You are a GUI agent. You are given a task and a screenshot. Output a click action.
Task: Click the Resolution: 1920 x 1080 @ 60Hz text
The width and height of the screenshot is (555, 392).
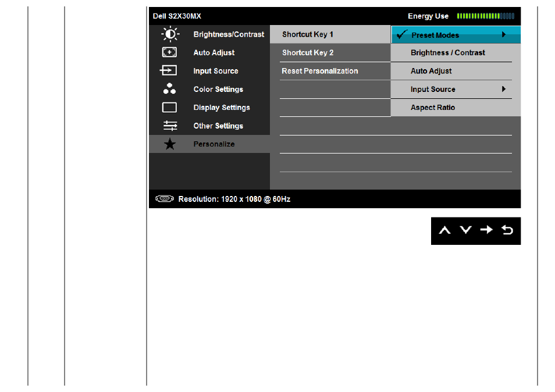coord(234,199)
